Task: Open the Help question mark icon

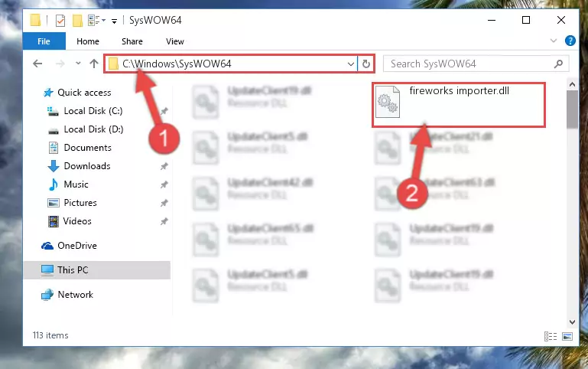Action: (570, 41)
